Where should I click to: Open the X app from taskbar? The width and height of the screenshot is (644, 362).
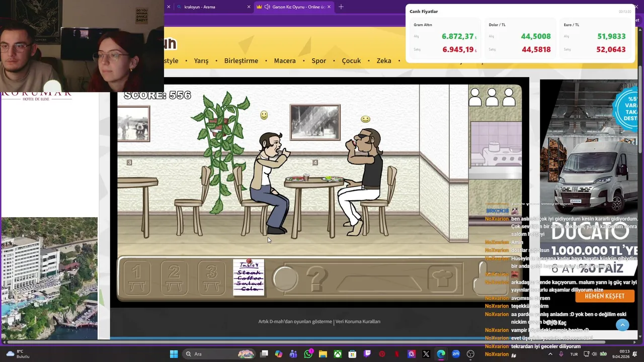point(426,354)
